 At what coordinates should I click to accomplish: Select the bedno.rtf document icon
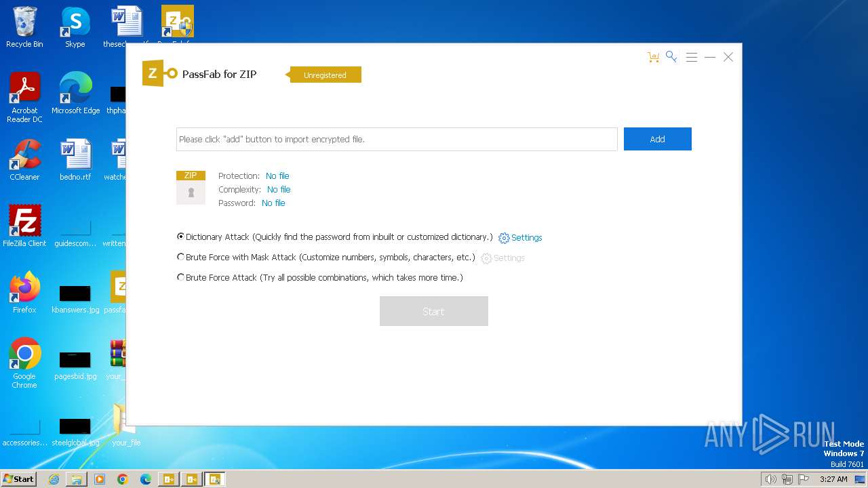coord(75,161)
